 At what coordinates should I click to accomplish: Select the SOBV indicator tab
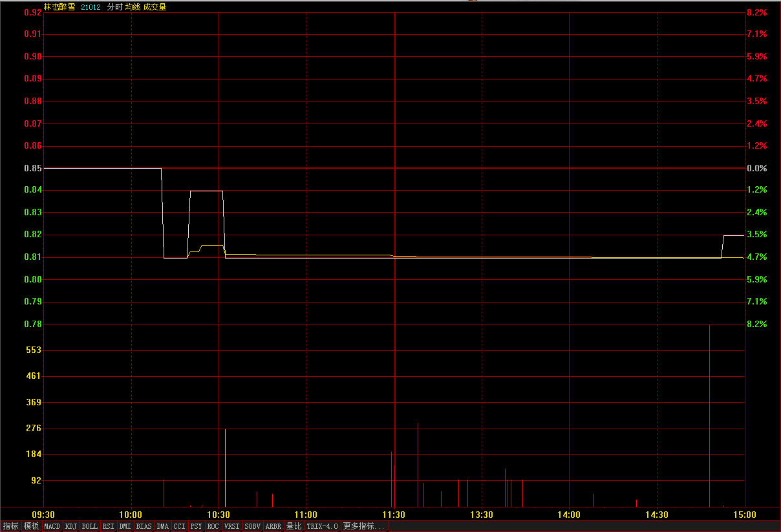click(252, 526)
